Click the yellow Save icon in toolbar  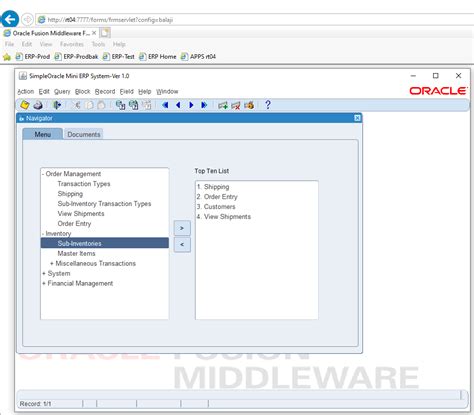click(x=25, y=105)
